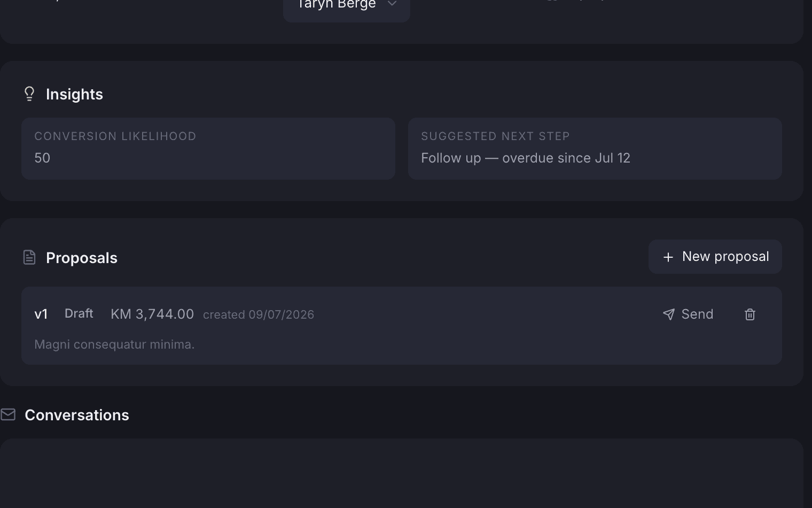Delete proposal v1 with the trash icon
812x508 pixels.
click(750, 314)
